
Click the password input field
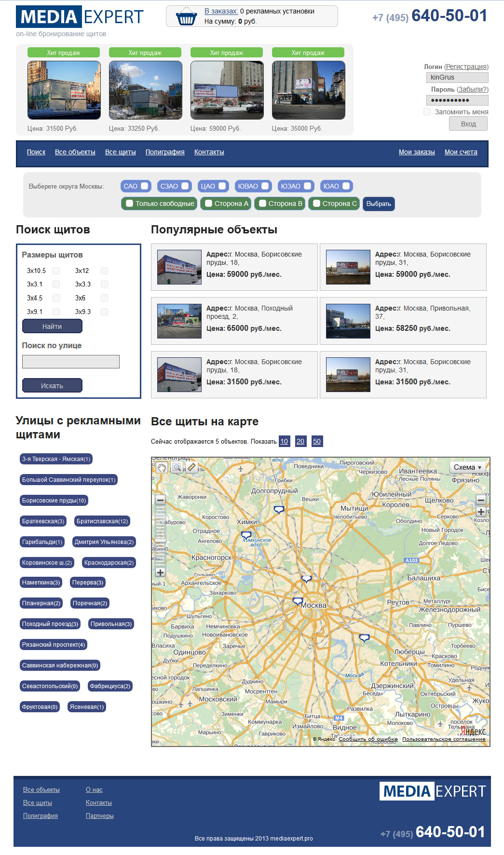point(457,100)
